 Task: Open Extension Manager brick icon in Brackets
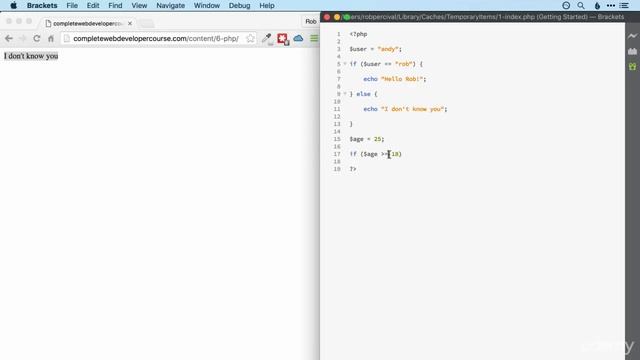coord(632,51)
